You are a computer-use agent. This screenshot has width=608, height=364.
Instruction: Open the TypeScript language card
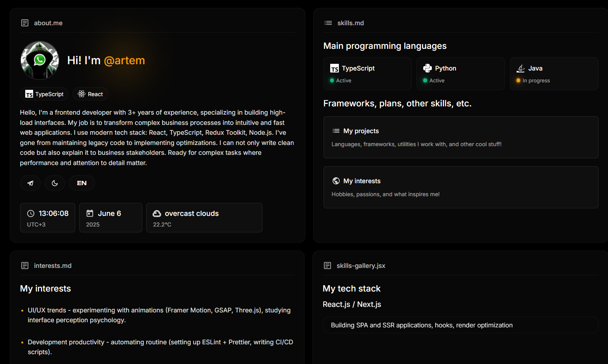368,74
